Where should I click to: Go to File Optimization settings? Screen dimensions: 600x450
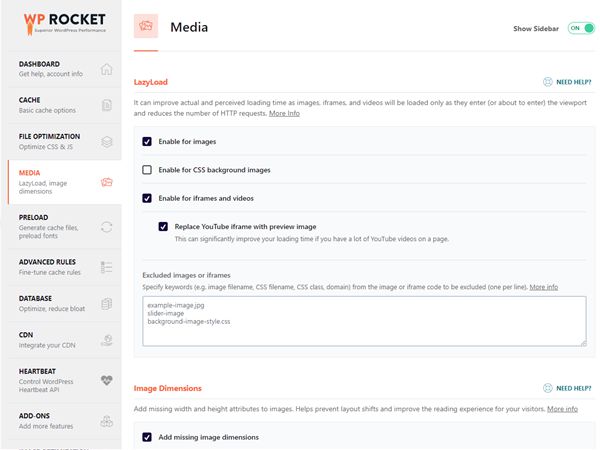click(64, 142)
